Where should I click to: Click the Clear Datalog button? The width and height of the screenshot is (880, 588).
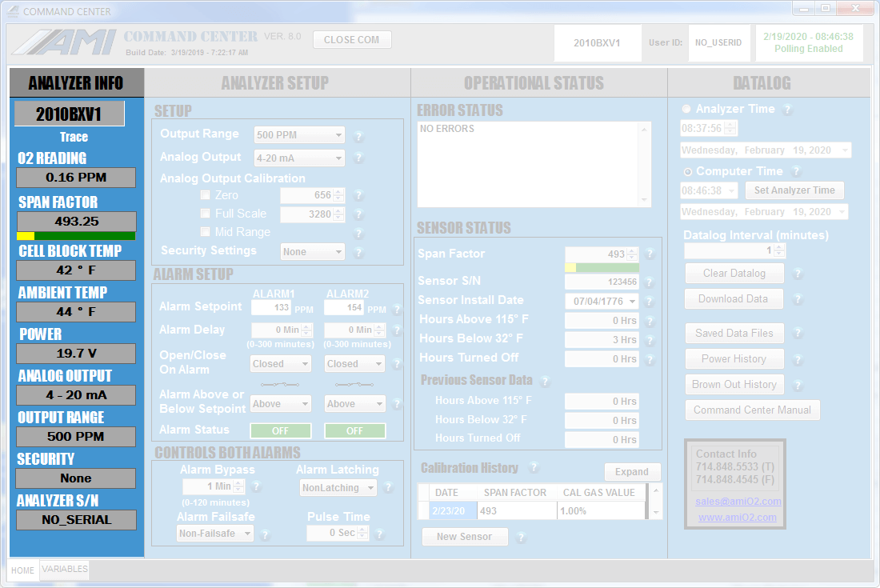[x=734, y=274]
